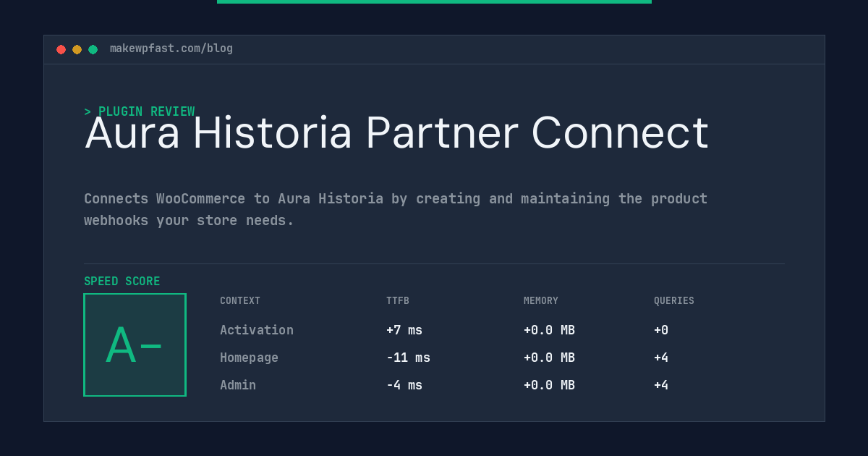The image size is (868, 456).
Task: Click the MEMORY column header
Action: pos(541,301)
